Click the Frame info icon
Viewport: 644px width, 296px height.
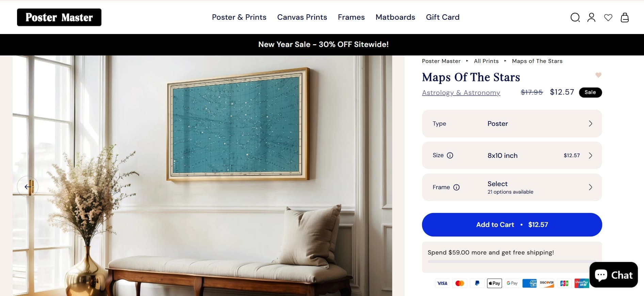(456, 187)
